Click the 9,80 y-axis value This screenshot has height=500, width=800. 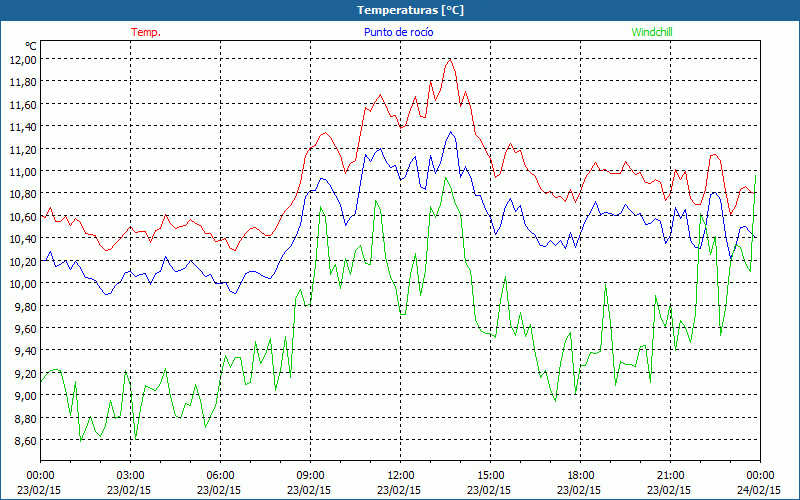[x=26, y=306]
